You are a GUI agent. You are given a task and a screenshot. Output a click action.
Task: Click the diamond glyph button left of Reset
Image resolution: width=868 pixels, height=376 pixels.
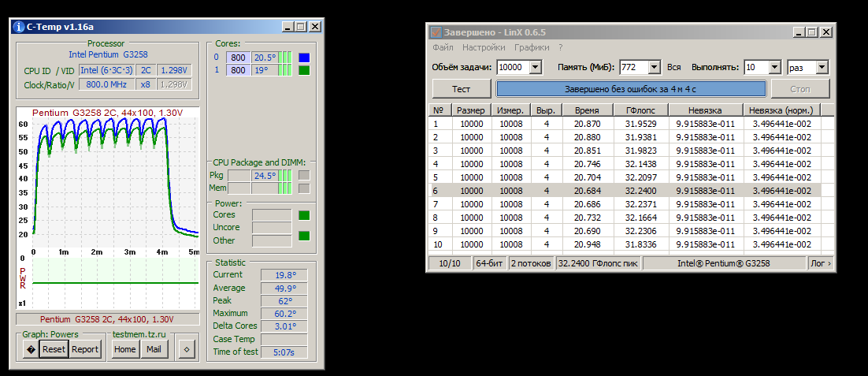tap(31, 349)
